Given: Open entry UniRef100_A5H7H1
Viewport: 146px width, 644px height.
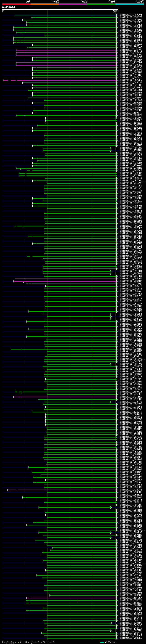Looking at the screenshot, I should (131, 30).
